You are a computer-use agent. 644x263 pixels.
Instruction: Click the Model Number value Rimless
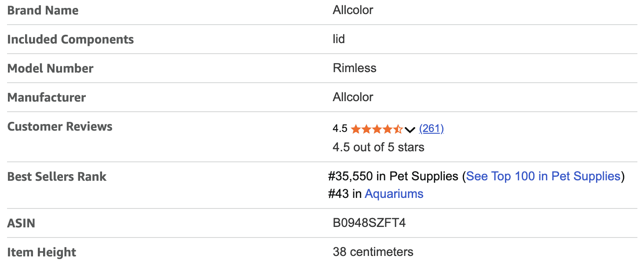355,68
